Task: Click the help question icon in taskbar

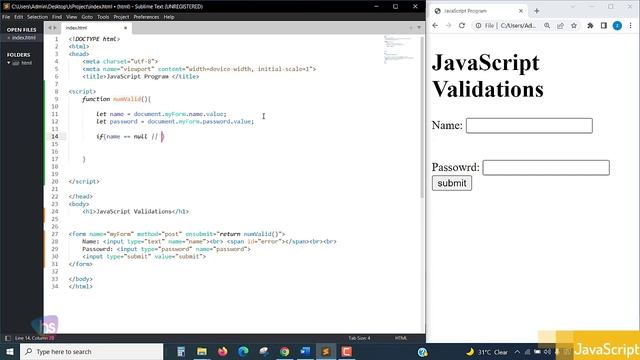Action: pyautogui.click(x=422, y=351)
